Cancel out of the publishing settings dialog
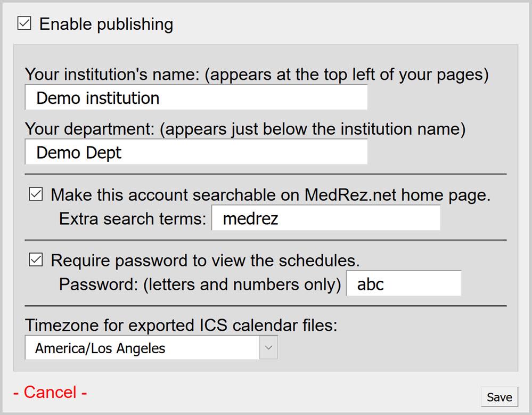The height and width of the screenshot is (415, 532). tap(50, 392)
